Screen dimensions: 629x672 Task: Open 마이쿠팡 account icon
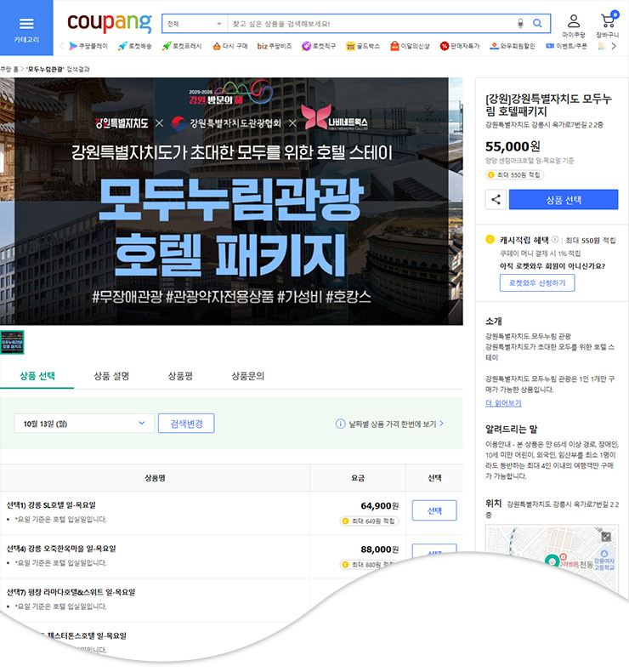click(x=574, y=26)
